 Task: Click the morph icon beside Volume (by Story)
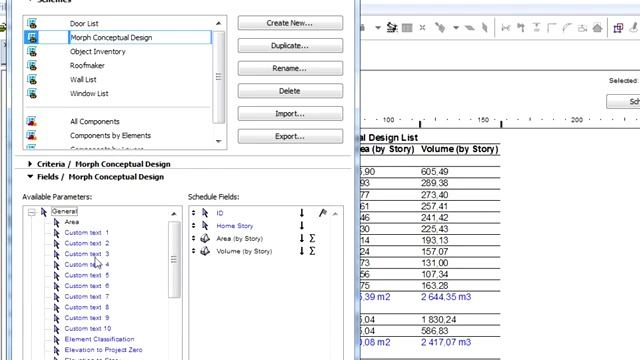205,251
